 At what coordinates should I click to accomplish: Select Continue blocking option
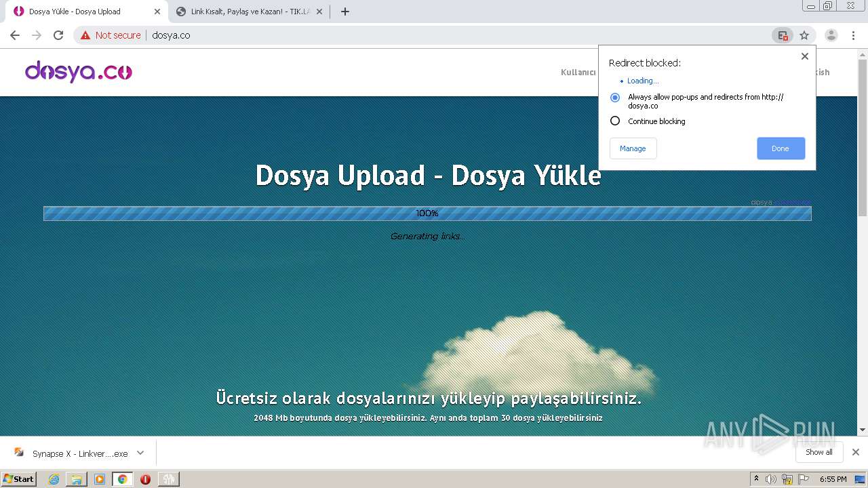pos(615,121)
